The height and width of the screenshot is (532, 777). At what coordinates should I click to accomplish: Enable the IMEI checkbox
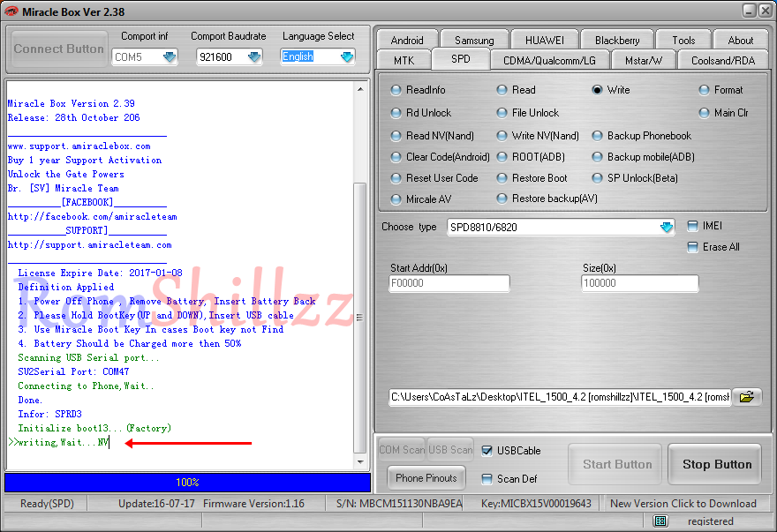[705, 226]
